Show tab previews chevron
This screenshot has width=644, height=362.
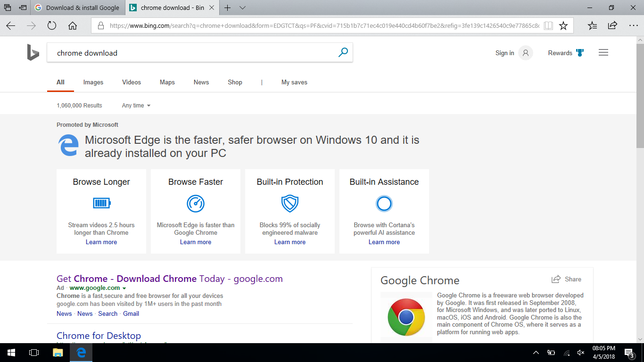click(x=242, y=8)
